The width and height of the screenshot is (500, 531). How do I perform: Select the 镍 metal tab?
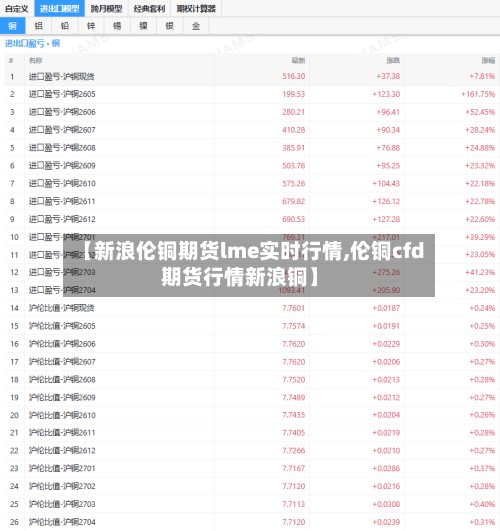(x=144, y=26)
